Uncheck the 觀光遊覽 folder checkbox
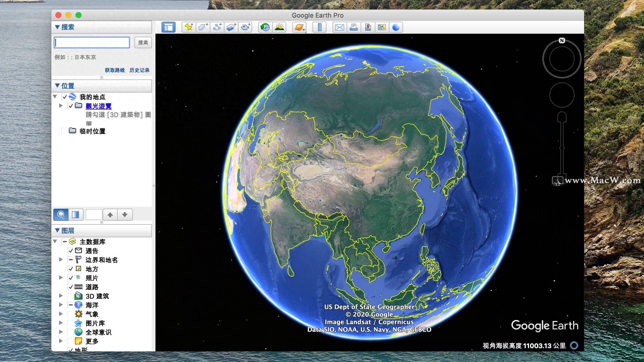This screenshot has height=362, width=644. coord(71,106)
